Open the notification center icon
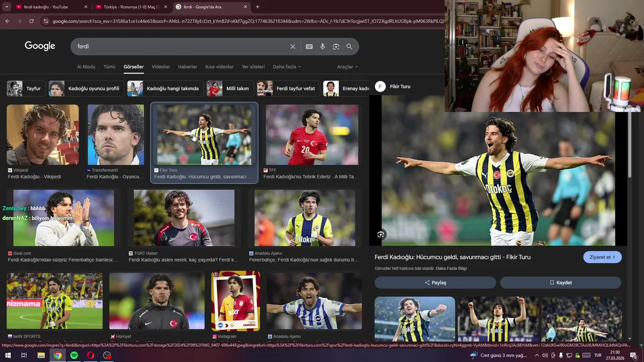Screen dimensions: 644x362 click(x=633, y=355)
